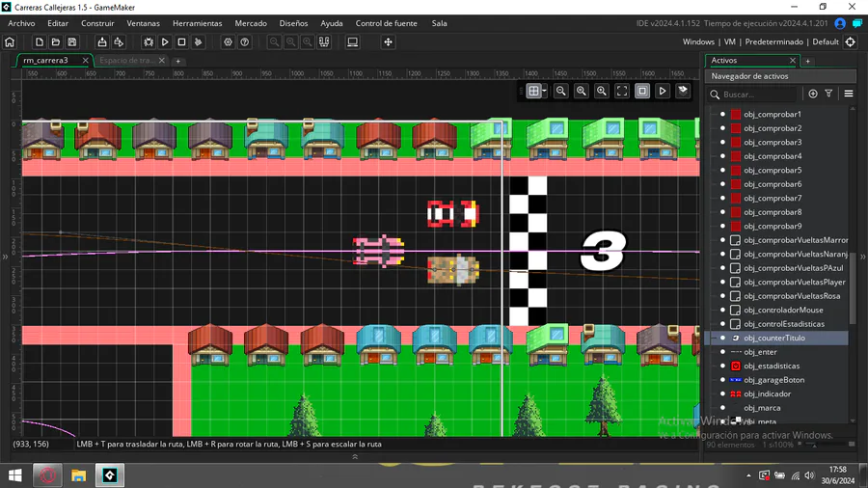868x488 pixels.
Task: Close the Activos panel tab
Action: [792, 61]
